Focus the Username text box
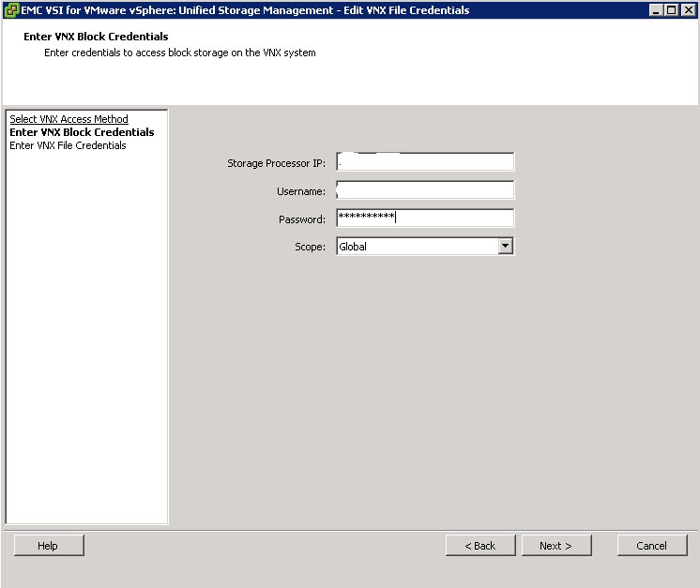 click(425, 191)
